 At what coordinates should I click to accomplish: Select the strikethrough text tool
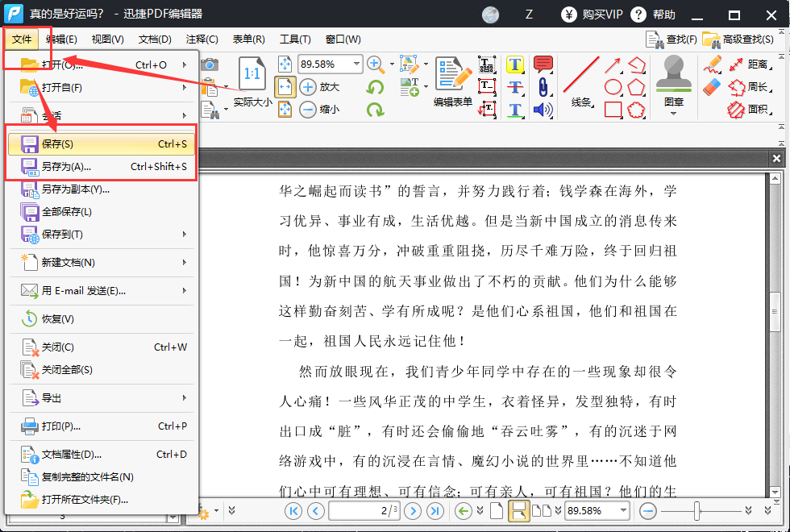(x=515, y=87)
